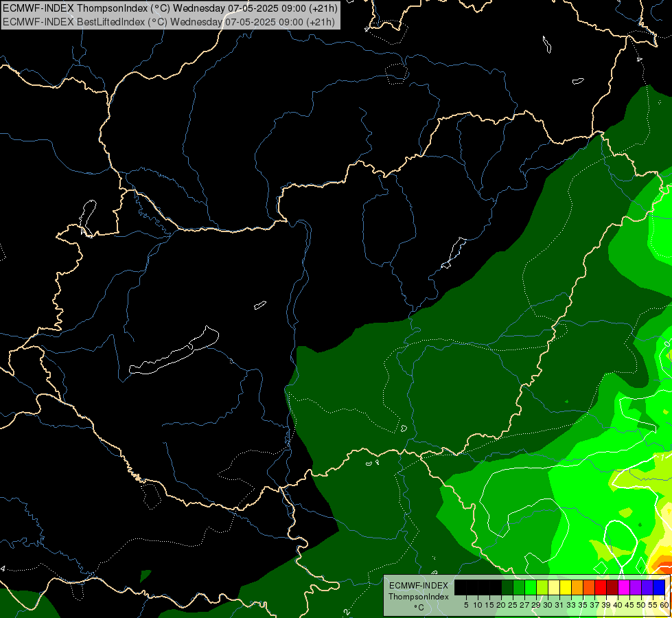Click legend tick value '33'

coord(571,605)
